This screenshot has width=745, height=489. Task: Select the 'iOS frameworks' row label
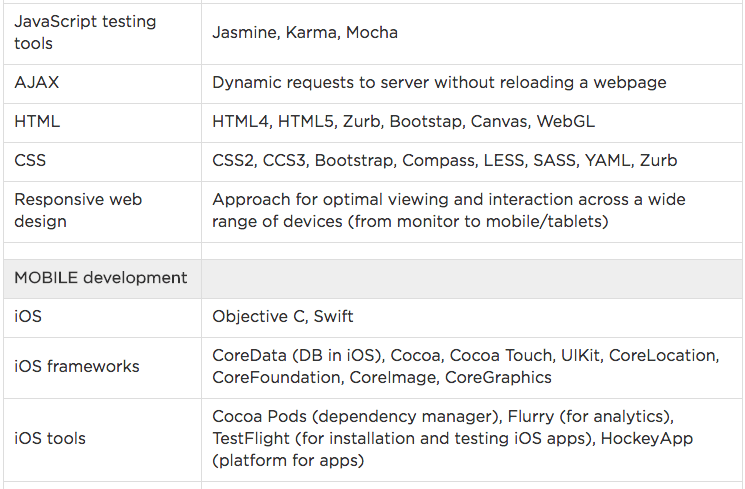coord(77,366)
